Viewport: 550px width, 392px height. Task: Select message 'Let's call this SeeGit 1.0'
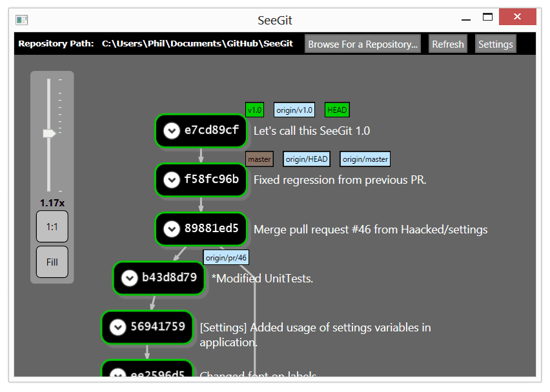coord(312,131)
